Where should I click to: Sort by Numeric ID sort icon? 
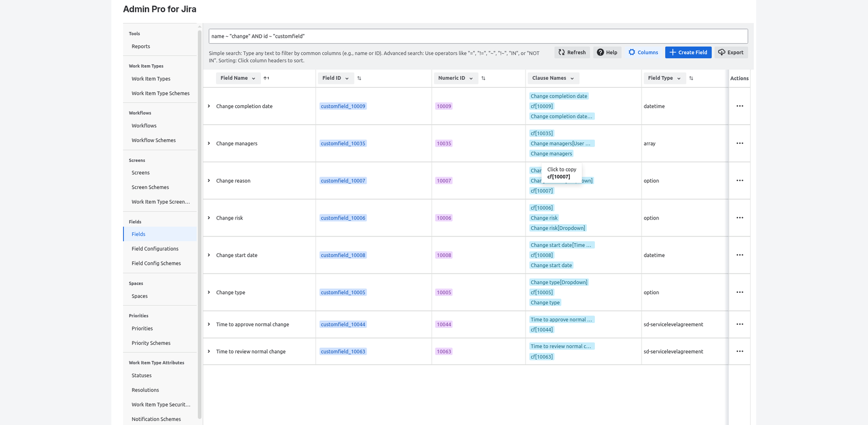click(484, 78)
